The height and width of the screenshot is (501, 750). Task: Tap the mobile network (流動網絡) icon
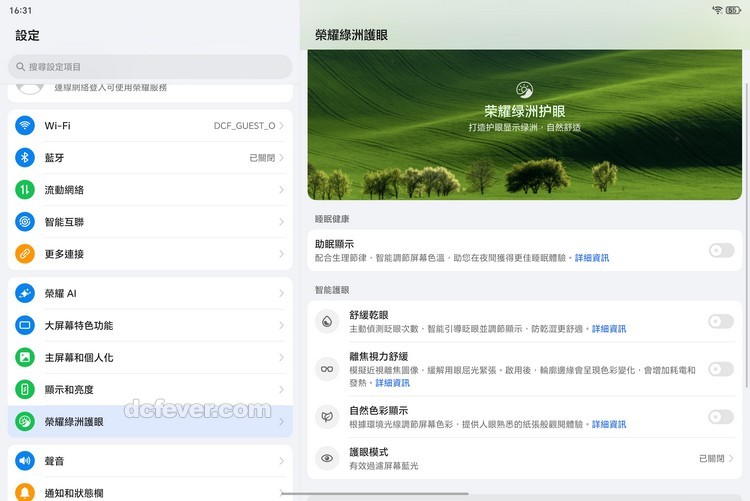tap(25, 189)
